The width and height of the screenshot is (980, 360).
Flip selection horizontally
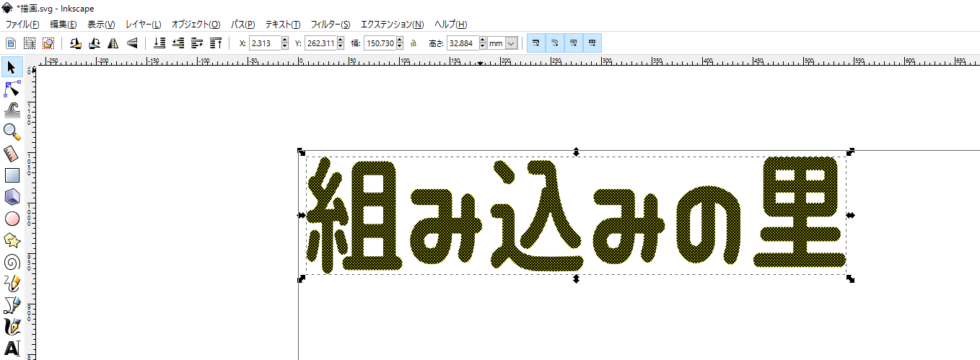point(113,43)
